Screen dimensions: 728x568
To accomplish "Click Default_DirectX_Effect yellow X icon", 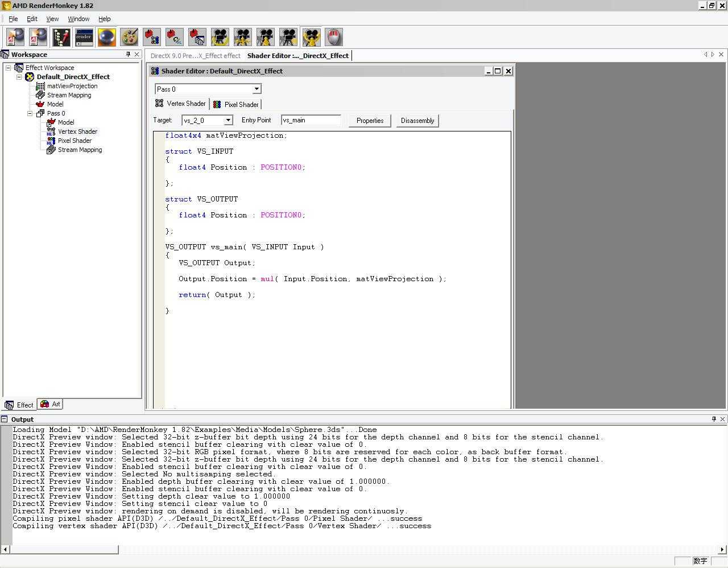I will [30, 77].
